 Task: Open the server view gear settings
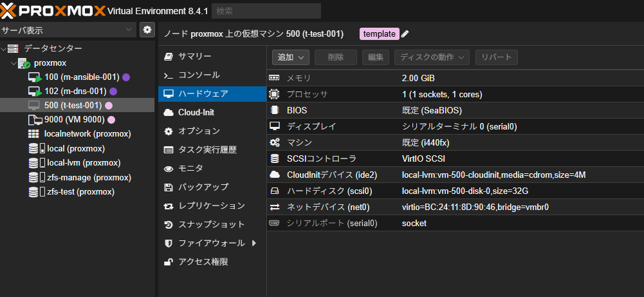point(147,30)
